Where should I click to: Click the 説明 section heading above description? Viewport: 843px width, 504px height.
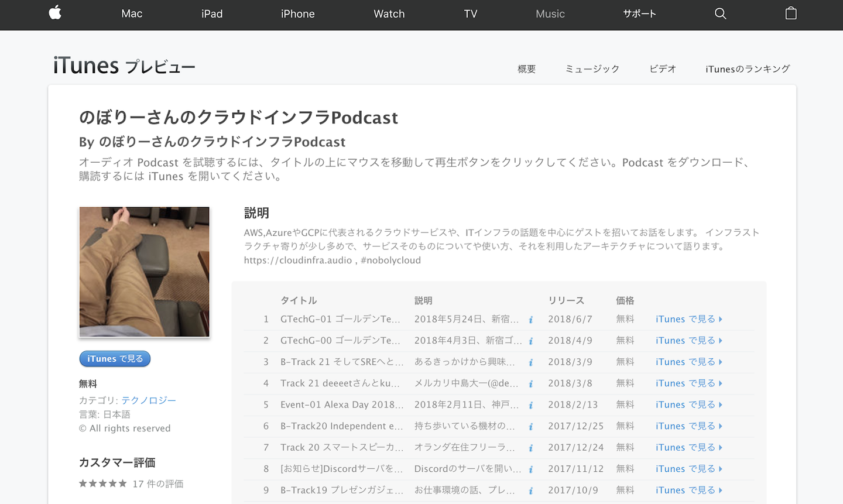pos(256,213)
